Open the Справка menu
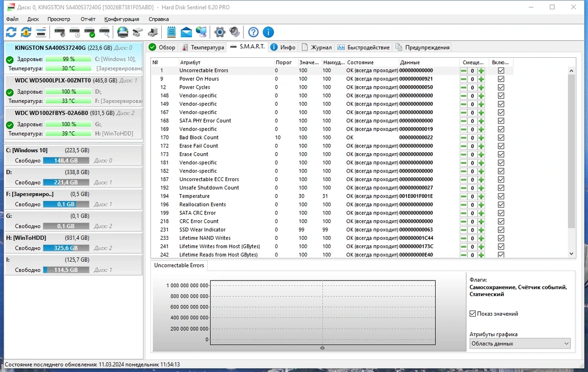This screenshot has height=372, width=588. (159, 19)
